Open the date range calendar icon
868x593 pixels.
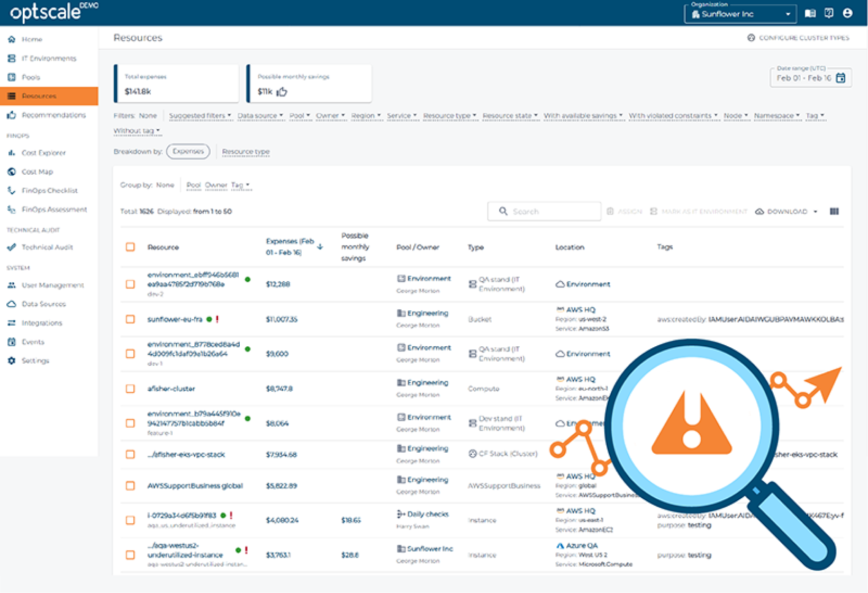click(x=840, y=78)
